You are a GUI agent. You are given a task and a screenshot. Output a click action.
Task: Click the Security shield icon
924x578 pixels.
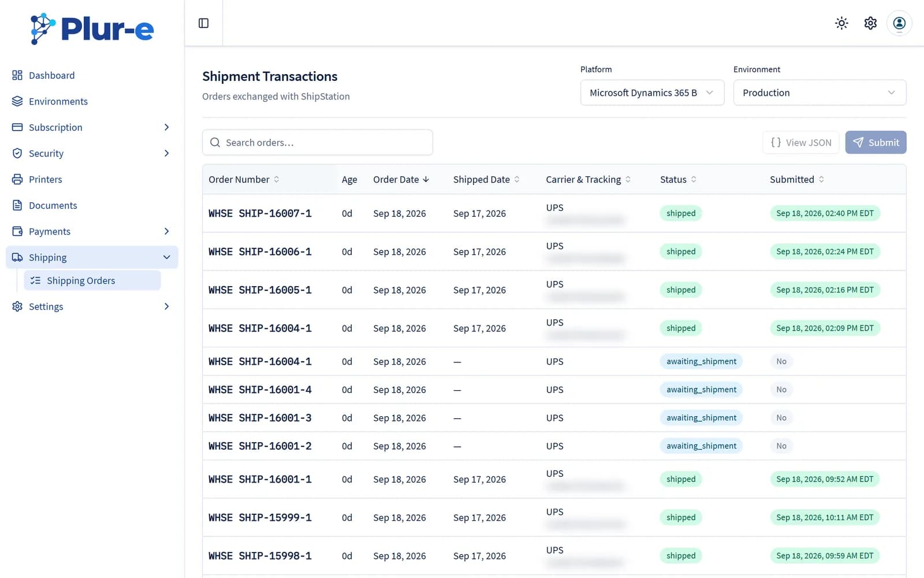17,153
